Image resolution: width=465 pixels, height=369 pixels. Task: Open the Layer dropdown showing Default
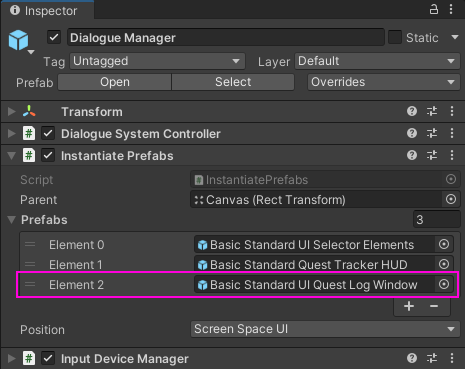pyautogui.click(x=377, y=61)
